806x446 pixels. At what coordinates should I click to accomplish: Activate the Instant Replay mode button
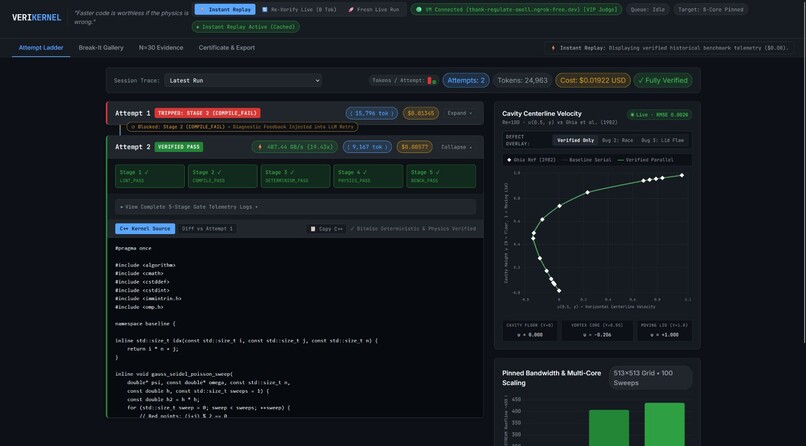coord(225,9)
